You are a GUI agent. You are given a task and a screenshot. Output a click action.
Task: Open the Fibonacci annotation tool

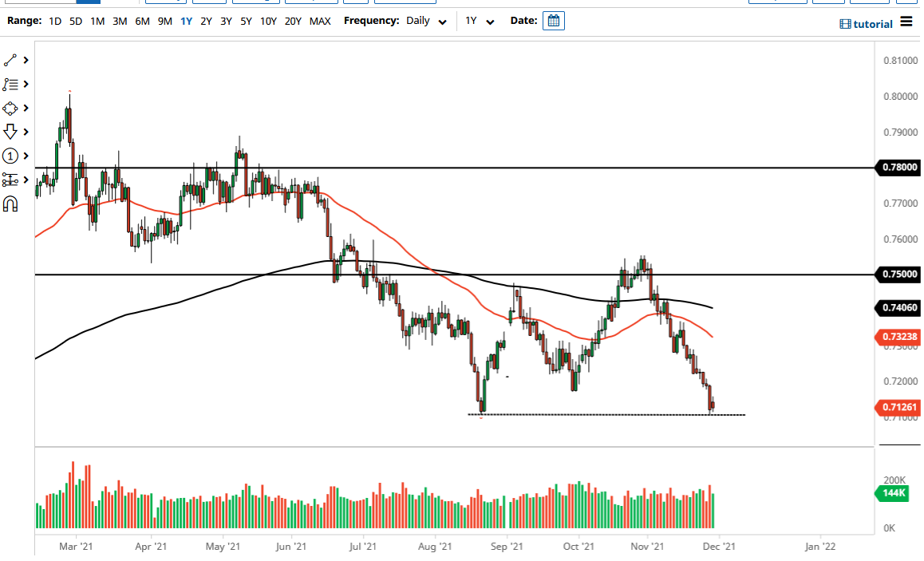11,84
